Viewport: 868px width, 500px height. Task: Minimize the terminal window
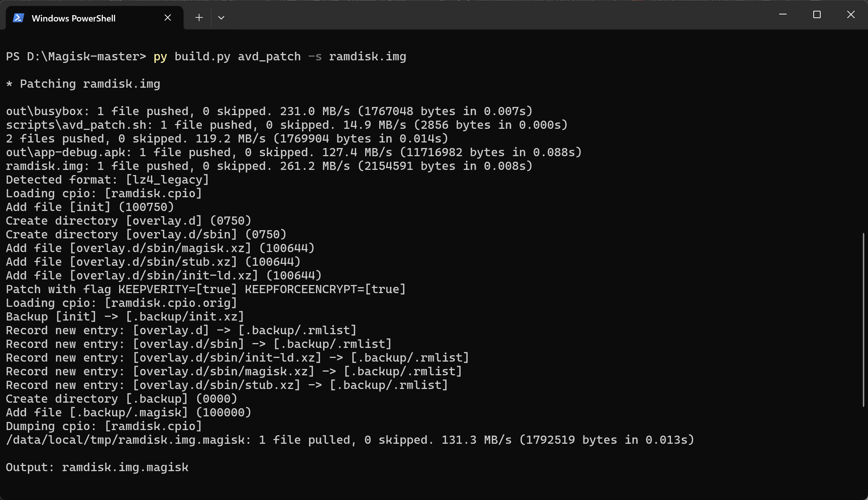click(783, 14)
